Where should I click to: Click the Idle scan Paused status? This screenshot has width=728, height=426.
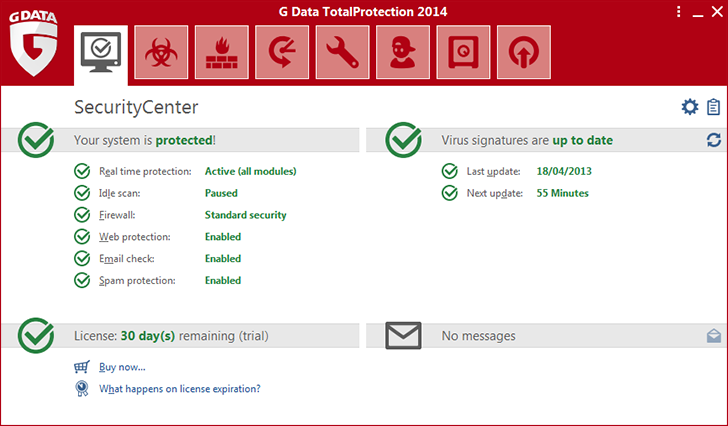221,193
